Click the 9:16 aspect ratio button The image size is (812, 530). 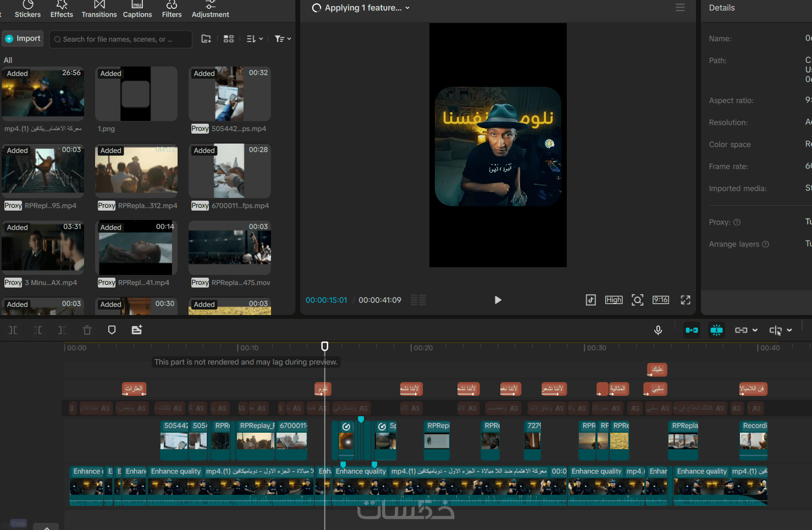coord(660,300)
